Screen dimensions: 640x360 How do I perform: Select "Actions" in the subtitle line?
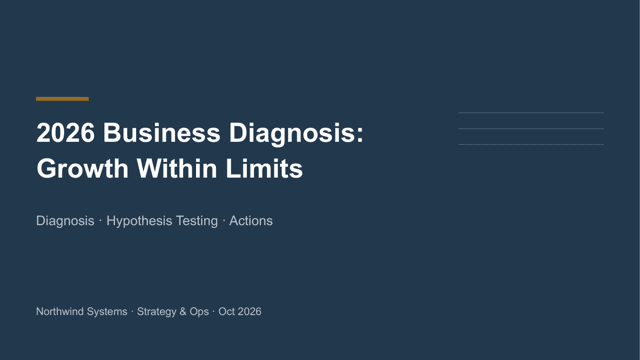pos(251,221)
